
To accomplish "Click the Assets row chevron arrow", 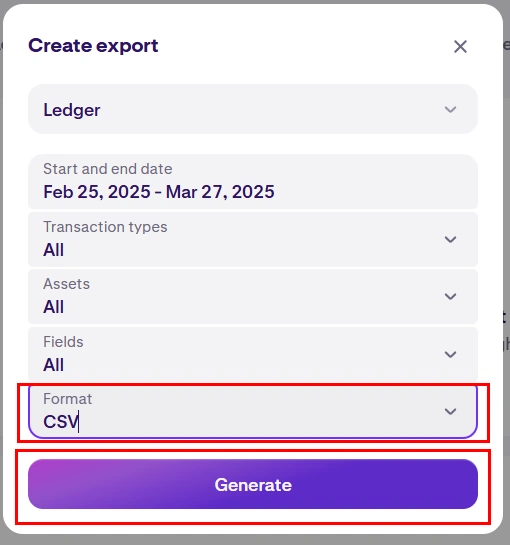I will click(x=450, y=296).
